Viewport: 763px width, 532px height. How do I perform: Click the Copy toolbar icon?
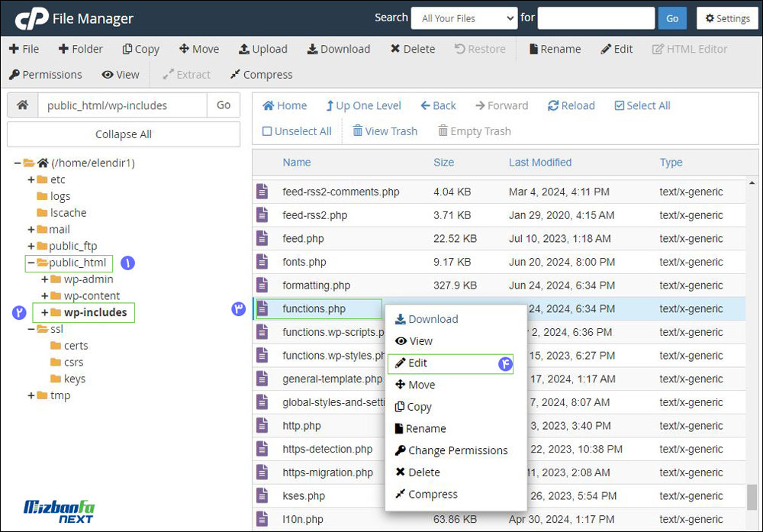point(127,49)
